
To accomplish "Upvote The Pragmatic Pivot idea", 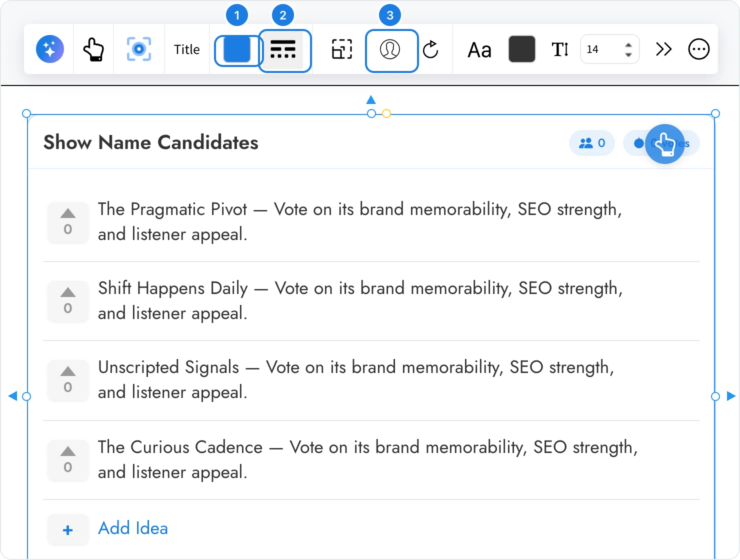I will click(68, 221).
